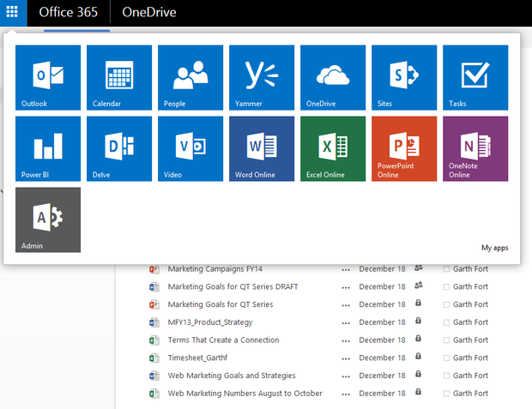Image resolution: width=532 pixels, height=409 pixels.
Task: Open the Sites tile
Action: point(404,78)
